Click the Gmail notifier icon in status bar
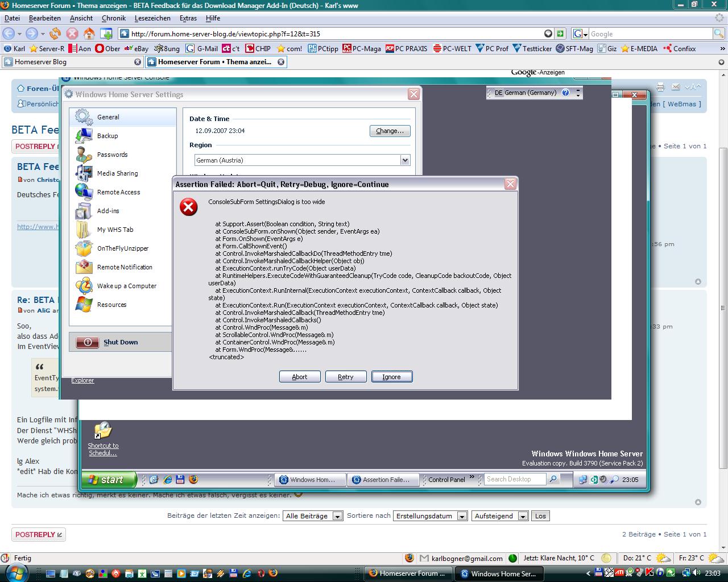 424,558
